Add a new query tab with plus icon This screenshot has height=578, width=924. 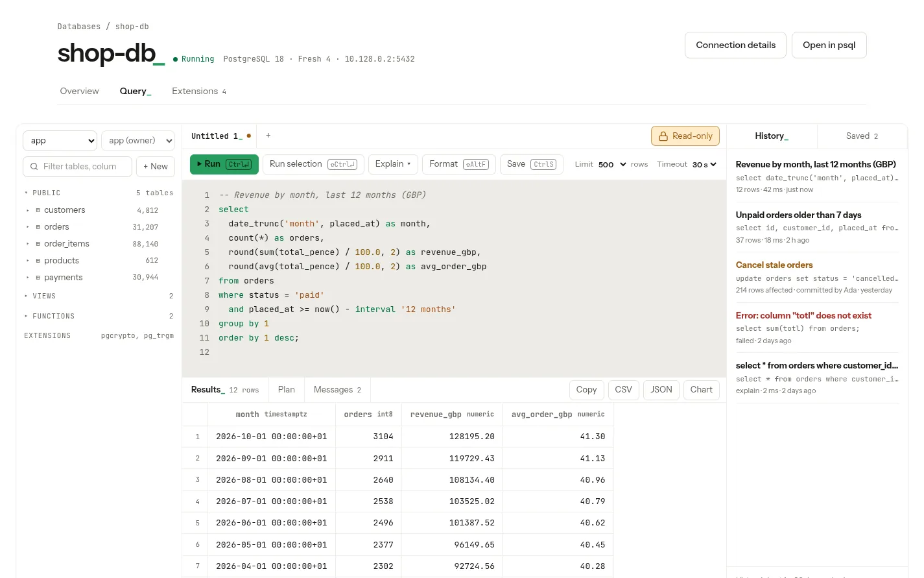[x=268, y=136]
